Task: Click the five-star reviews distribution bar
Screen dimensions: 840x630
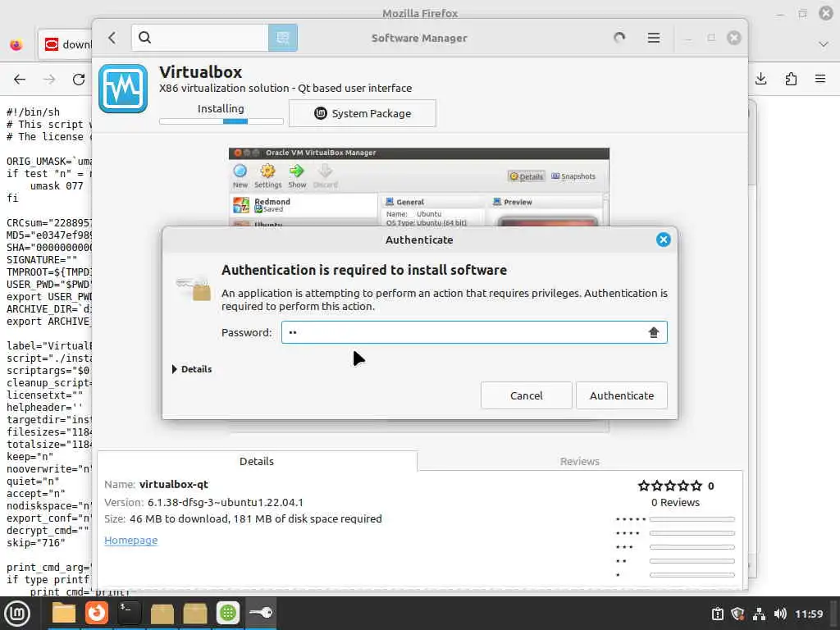Action: 692,519
